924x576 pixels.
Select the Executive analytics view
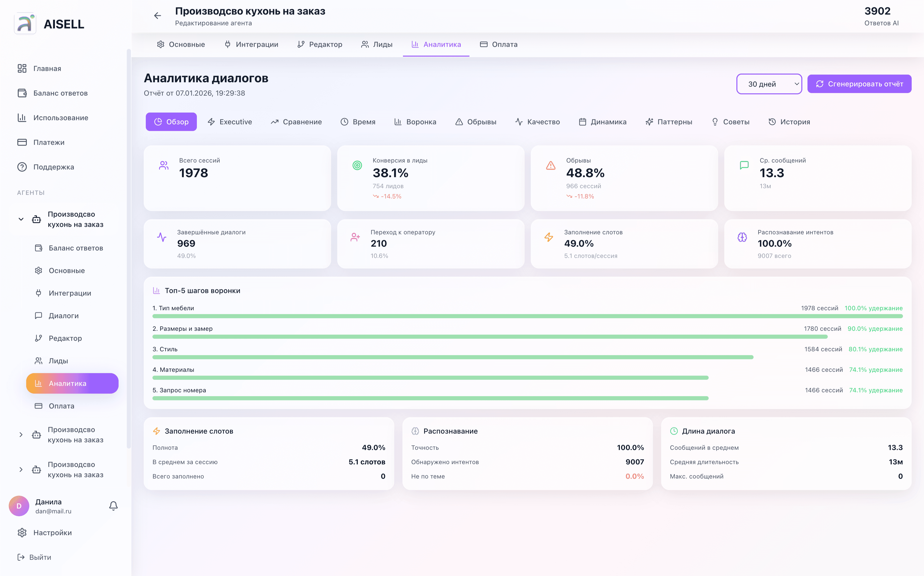point(230,122)
